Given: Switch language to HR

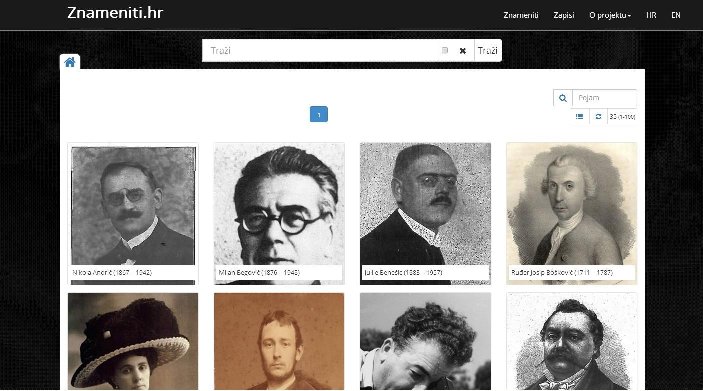Looking at the screenshot, I should click(651, 15).
